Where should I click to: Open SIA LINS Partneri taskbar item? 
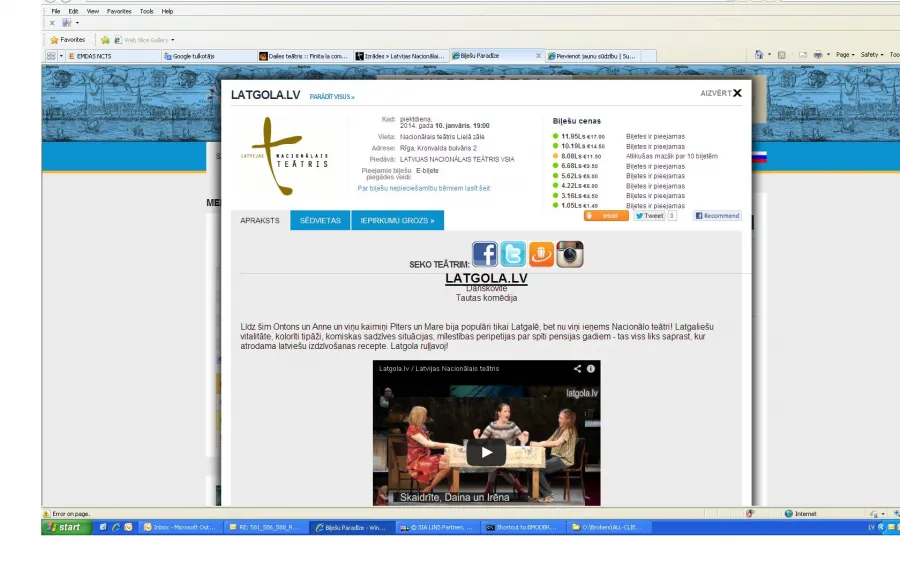tap(437, 527)
